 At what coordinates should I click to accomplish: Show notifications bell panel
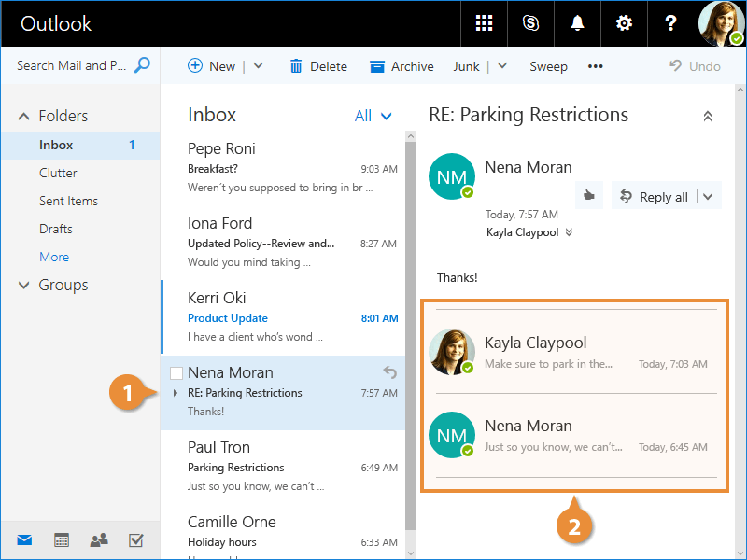click(x=577, y=23)
